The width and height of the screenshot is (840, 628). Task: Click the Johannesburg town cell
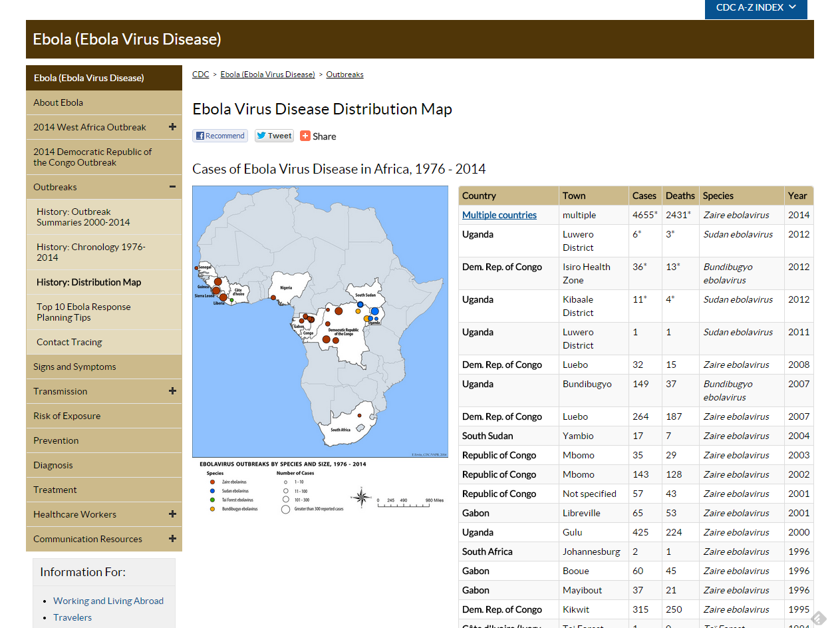coord(594,551)
